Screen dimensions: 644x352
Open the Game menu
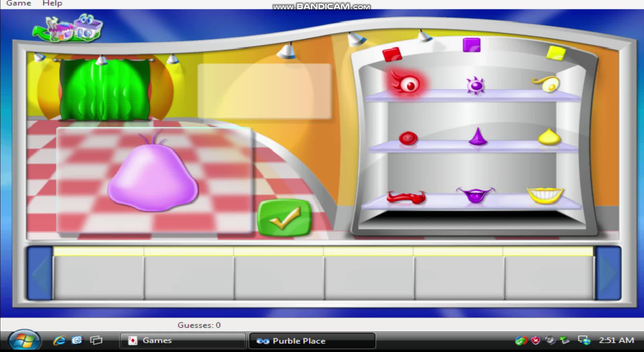pyautogui.click(x=19, y=3)
